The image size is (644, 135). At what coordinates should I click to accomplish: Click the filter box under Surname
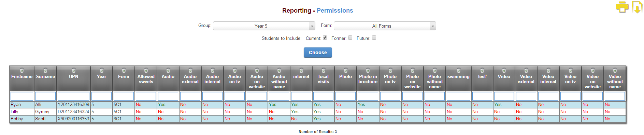coord(45,96)
